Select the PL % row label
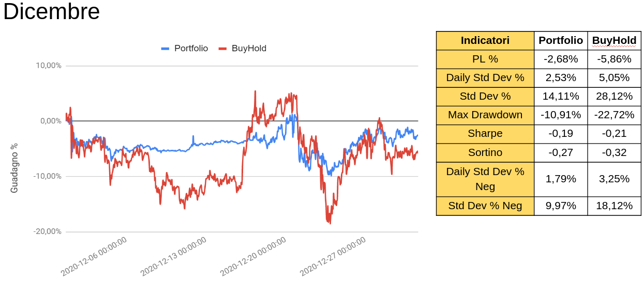 click(485, 59)
